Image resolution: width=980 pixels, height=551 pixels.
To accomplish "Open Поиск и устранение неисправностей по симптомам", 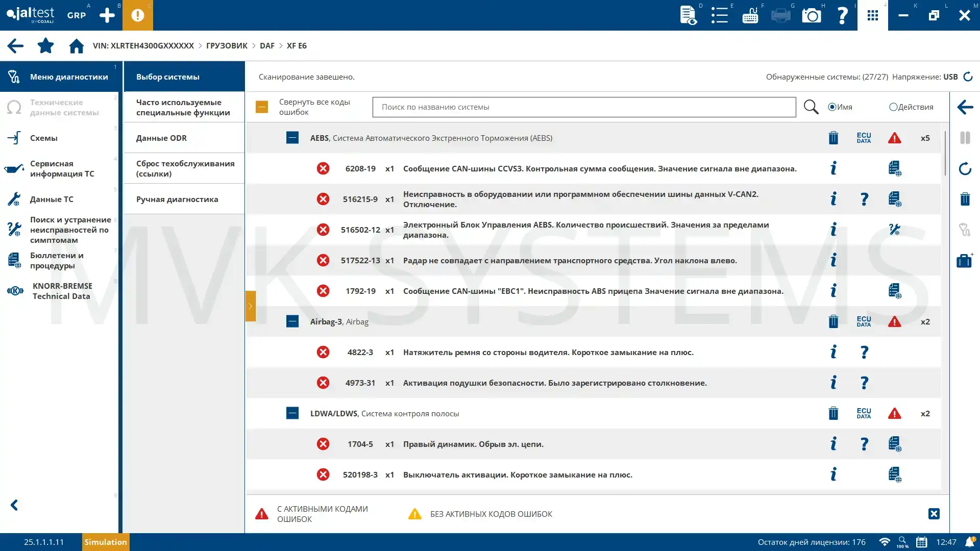I will tap(59, 230).
